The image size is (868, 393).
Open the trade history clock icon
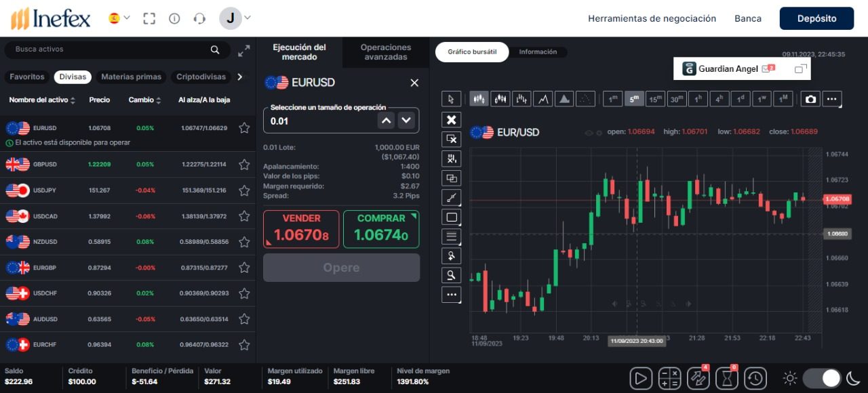tap(755, 378)
